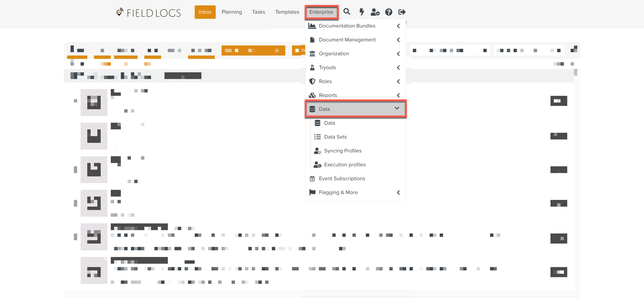Open user settings gear icon

[x=375, y=12]
